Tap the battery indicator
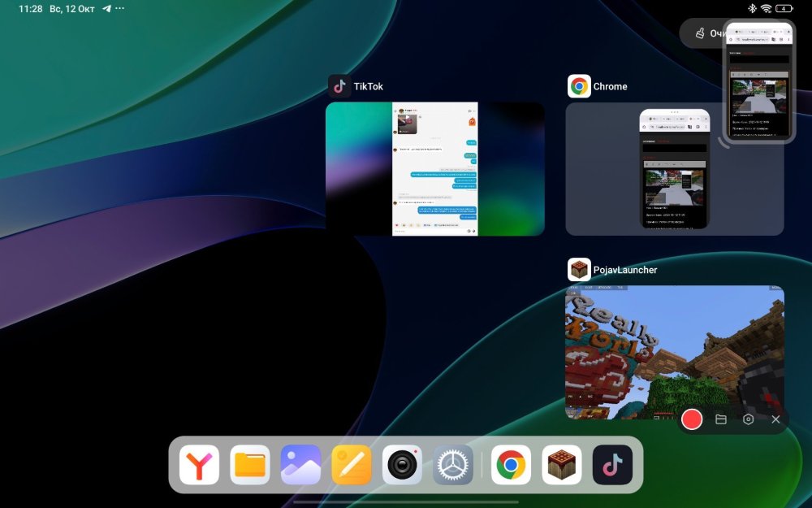812x508 pixels. (x=784, y=8)
